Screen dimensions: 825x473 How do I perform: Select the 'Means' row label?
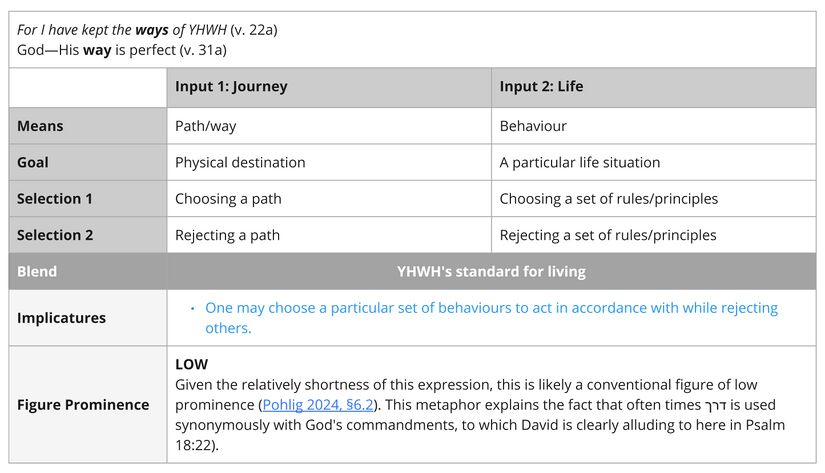[x=40, y=126]
